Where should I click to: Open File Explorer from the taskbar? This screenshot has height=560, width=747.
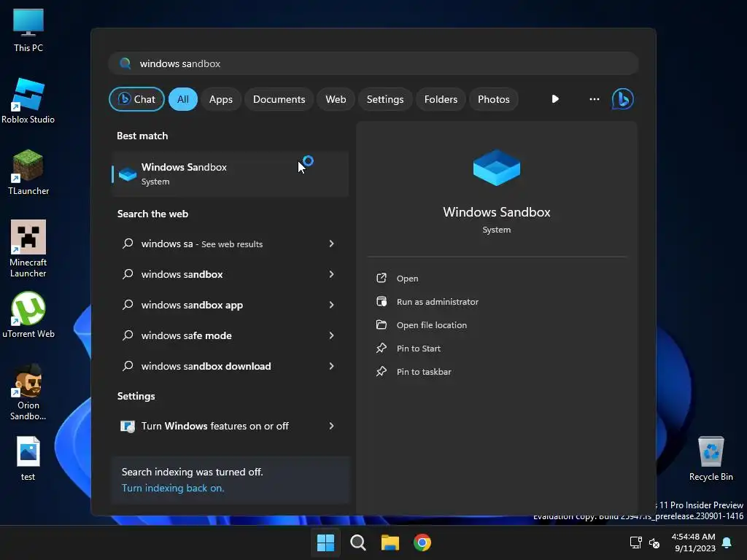[390, 542]
